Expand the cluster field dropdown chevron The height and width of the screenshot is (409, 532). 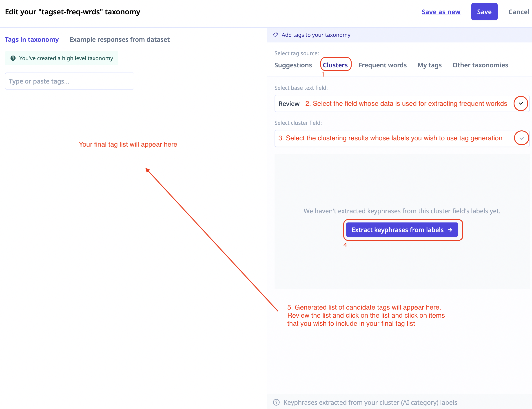tap(521, 138)
